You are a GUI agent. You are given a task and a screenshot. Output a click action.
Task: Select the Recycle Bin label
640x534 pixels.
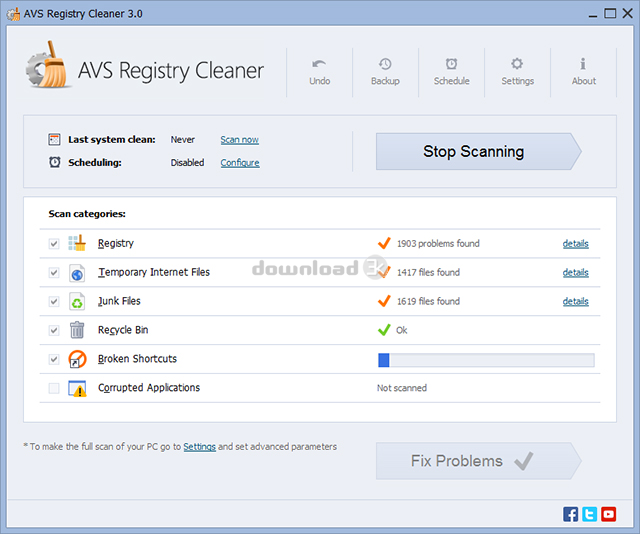tap(123, 330)
